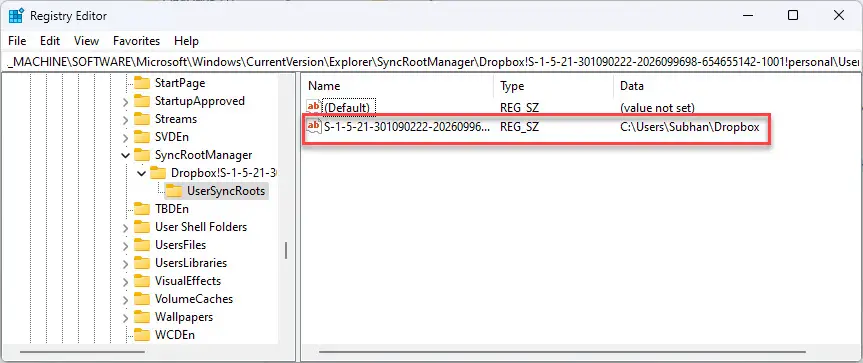Viewport: 863px width, 363px height.
Task: Click the VisualEffects folder icon
Action: (142, 281)
